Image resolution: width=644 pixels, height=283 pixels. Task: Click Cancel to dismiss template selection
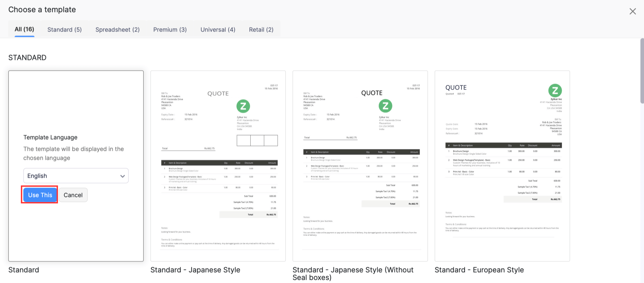click(73, 194)
